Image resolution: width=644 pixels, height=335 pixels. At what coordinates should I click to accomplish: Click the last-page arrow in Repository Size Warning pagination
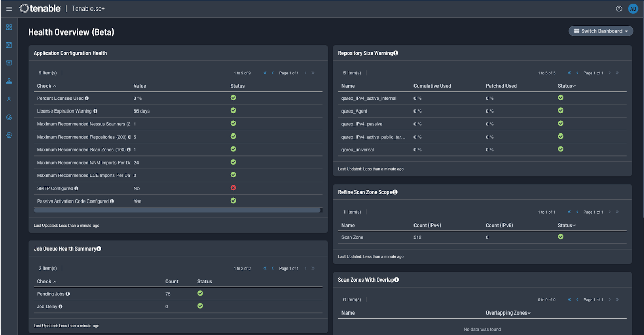[617, 73]
